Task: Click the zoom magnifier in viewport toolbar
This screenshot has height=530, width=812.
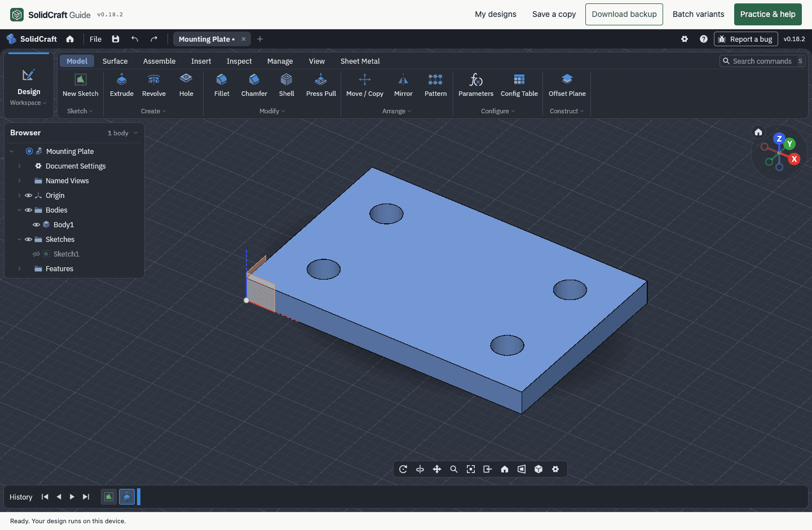Action: click(454, 469)
